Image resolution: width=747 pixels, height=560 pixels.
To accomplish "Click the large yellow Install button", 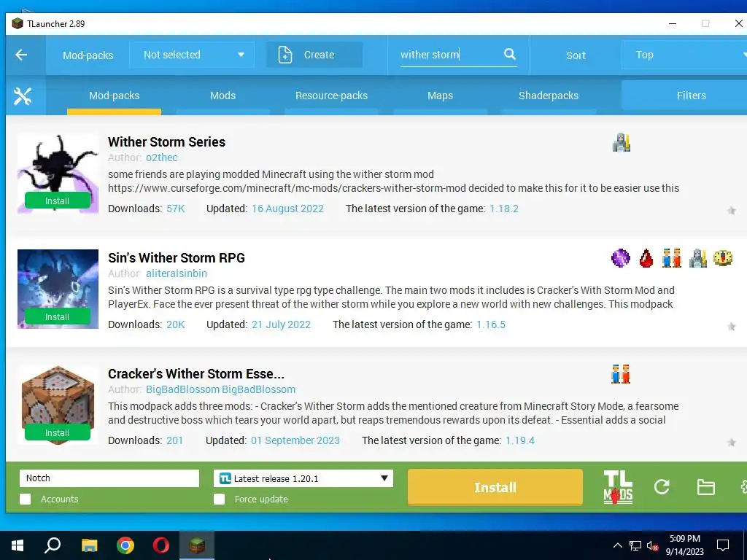I will point(495,487).
